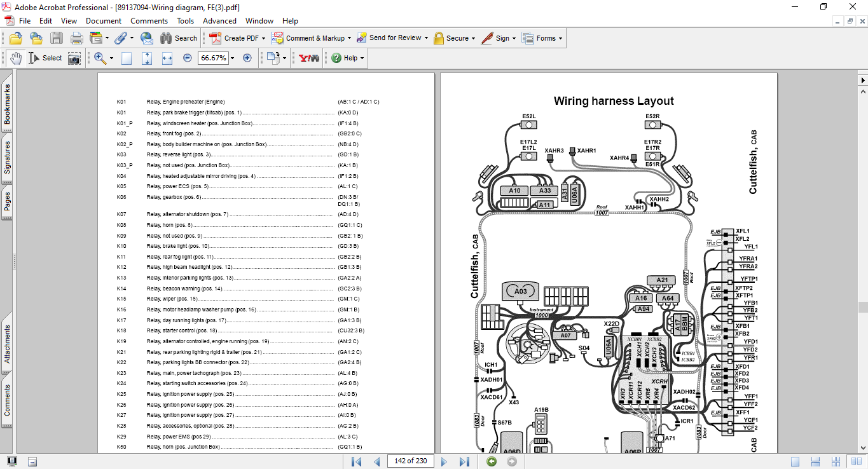Click the Search button
868x469 pixels.
[x=179, y=38]
